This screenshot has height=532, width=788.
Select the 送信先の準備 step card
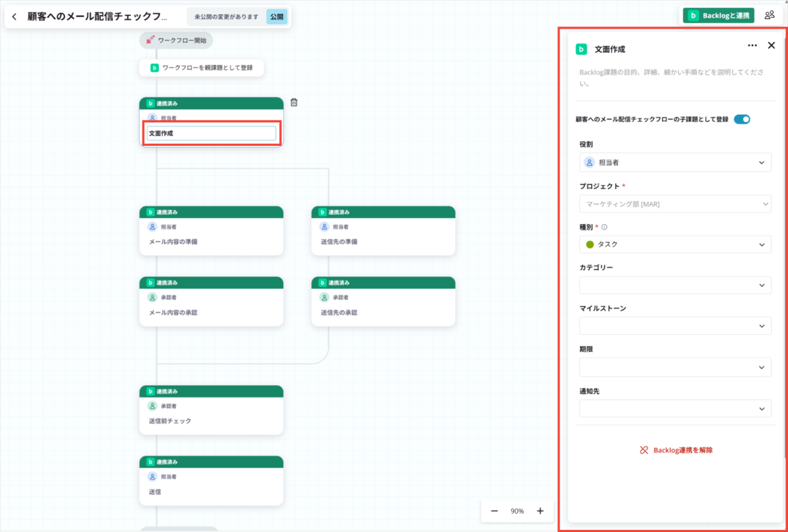pos(383,231)
